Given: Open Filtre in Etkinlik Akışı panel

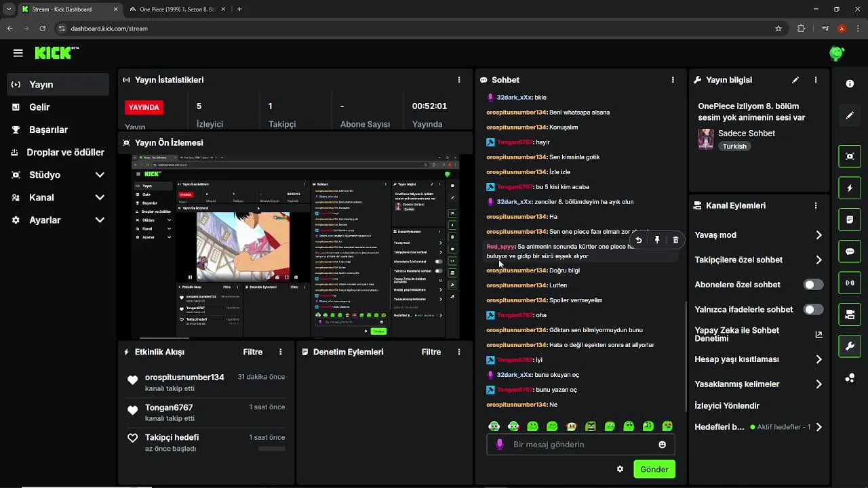Looking at the screenshot, I should pyautogui.click(x=253, y=352).
